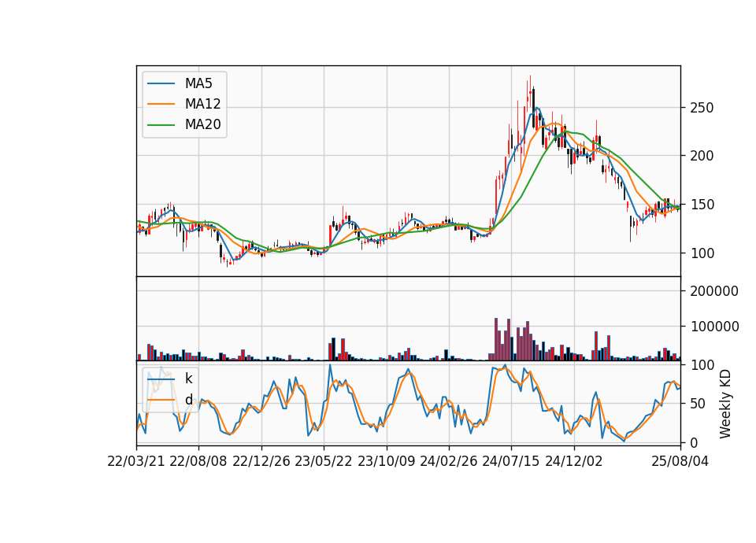
Task: Click the k legend label
Action: click(x=189, y=379)
